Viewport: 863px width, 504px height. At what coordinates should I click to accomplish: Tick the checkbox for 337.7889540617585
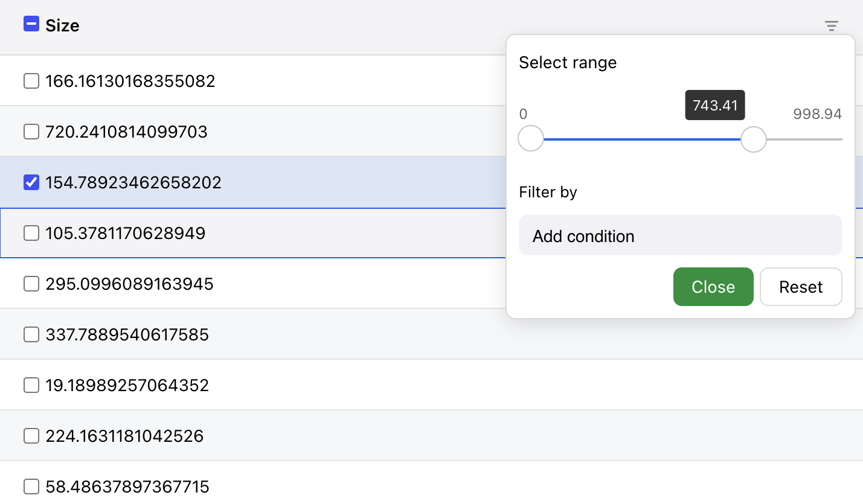coord(31,334)
